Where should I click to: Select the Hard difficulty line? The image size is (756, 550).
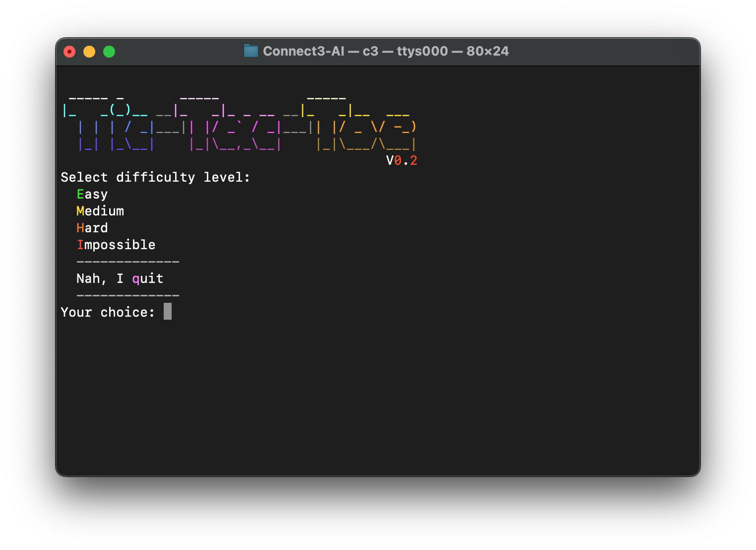pos(92,228)
